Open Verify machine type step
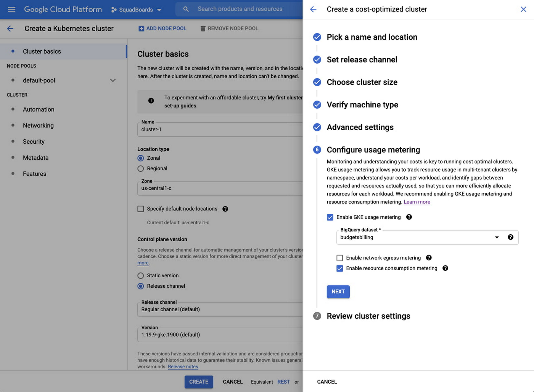The width and height of the screenshot is (534, 392). tap(362, 104)
